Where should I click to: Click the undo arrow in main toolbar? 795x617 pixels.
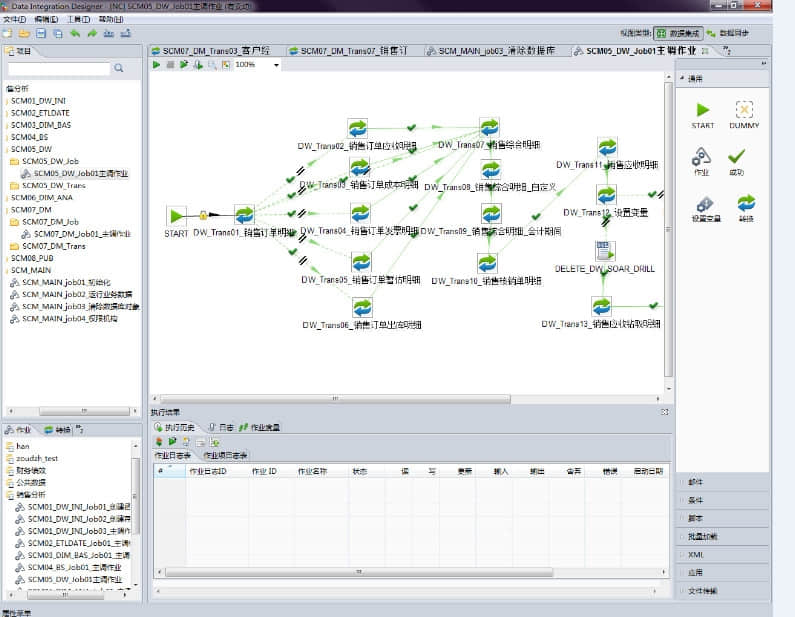point(77,33)
